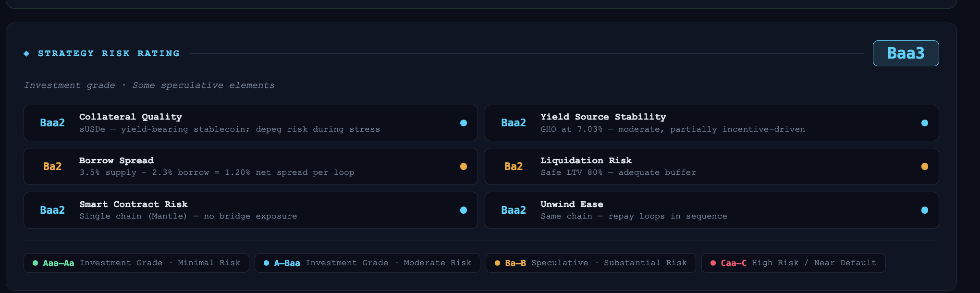Click the green dot in the Aaa–Aa legend
Viewport: 980px width, 293px height.
click(x=35, y=263)
